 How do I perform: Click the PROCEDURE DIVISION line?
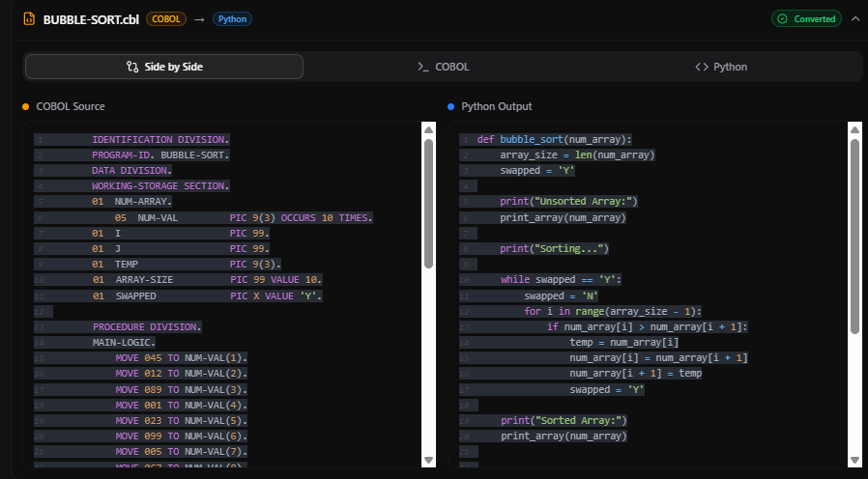coord(147,326)
